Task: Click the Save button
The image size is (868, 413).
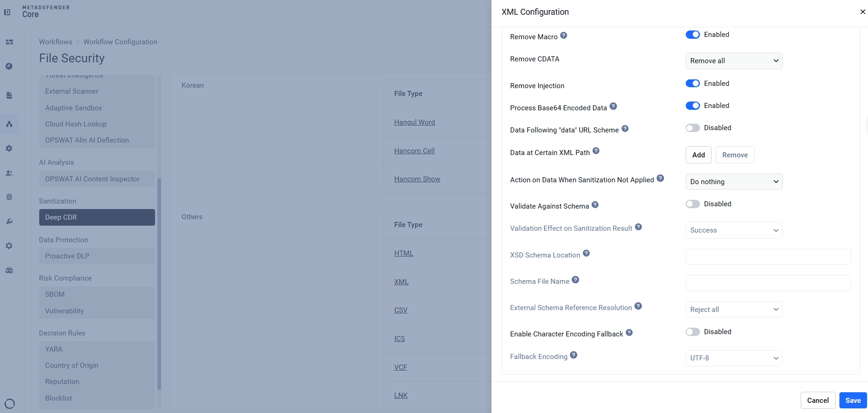Action: (853, 401)
